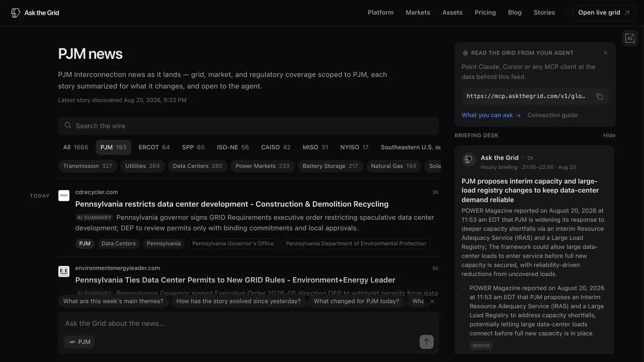This screenshot has height=362, width=644.
Task: Open the Markets menu
Action: click(418, 13)
